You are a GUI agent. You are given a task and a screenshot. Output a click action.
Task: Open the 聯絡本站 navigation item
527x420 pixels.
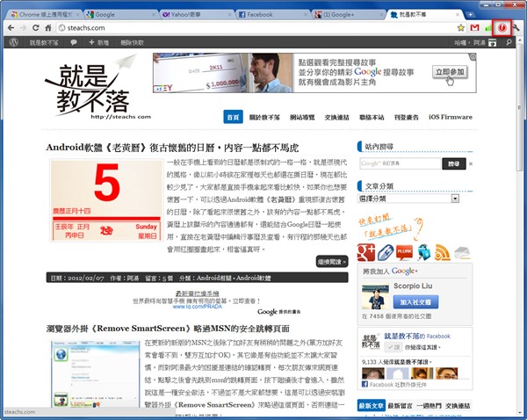coord(372,117)
